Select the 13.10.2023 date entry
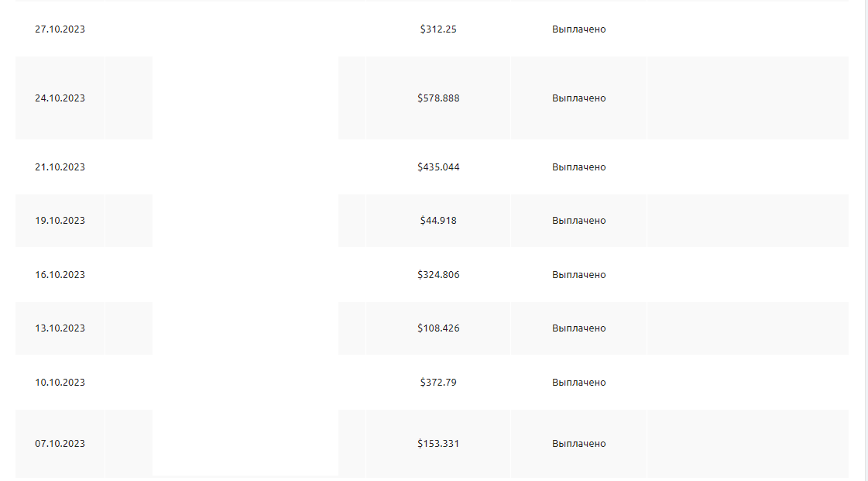 tap(60, 328)
